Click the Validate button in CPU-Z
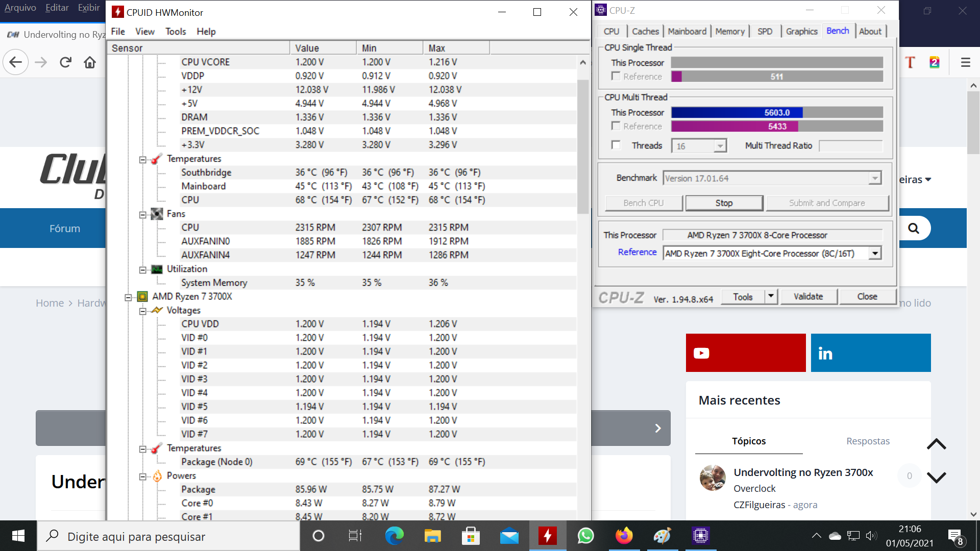Viewport: 980px width, 551px height. pos(808,296)
